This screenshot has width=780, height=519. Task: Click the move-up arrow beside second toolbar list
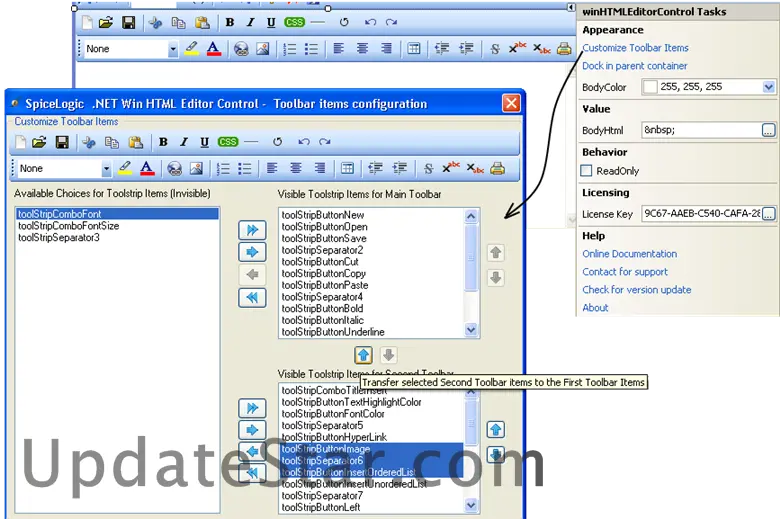click(x=495, y=429)
